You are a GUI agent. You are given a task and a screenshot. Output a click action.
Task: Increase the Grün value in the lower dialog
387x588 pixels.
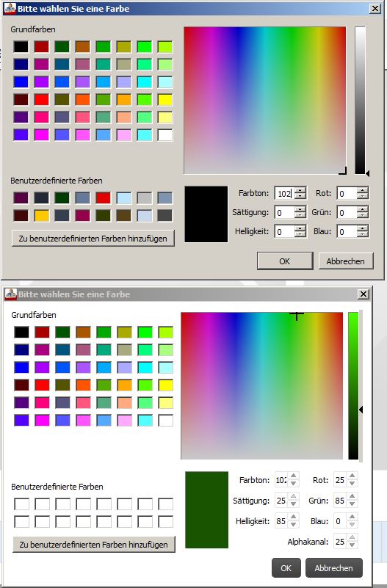tap(352, 496)
